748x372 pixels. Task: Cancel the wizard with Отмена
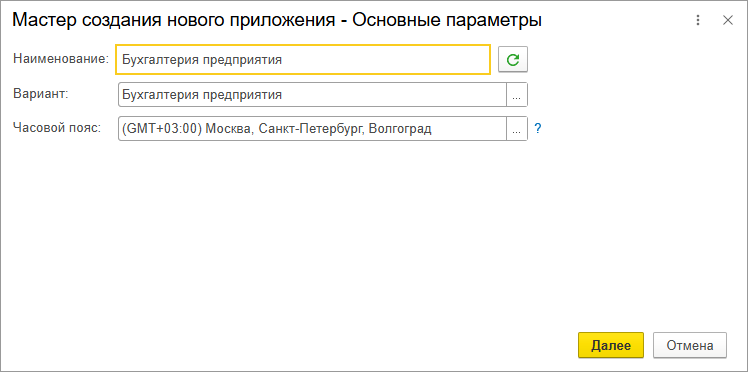690,345
